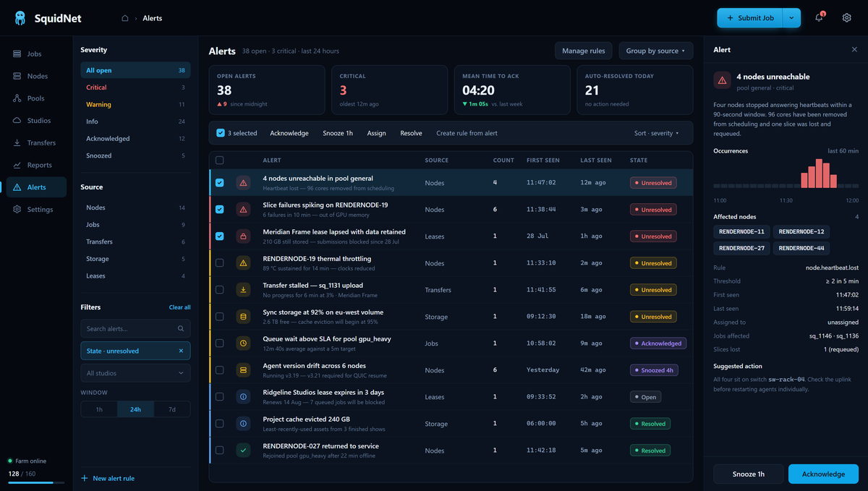The image size is (868, 491).
Task: Uncheck the Meridian Frame lease row checkbox
Action: (220, 236)
